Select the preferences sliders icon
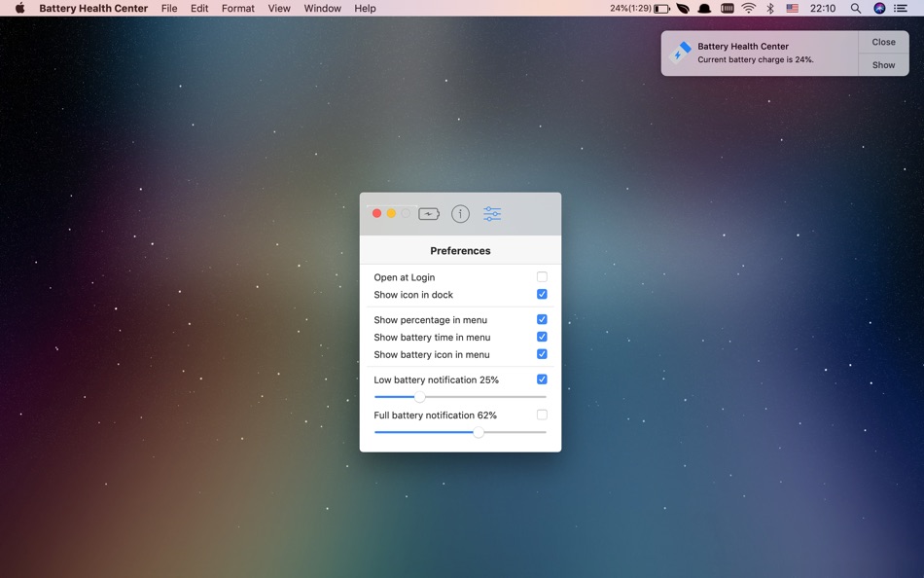This screenshot has height=578, width=924. pos(492,214)
